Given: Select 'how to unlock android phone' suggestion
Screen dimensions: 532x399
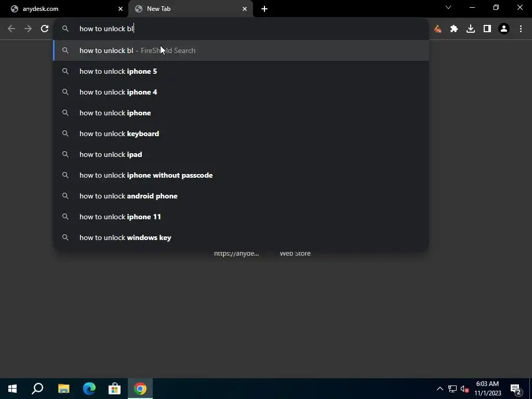Looking at the screenshot, I should coord(241,196).
